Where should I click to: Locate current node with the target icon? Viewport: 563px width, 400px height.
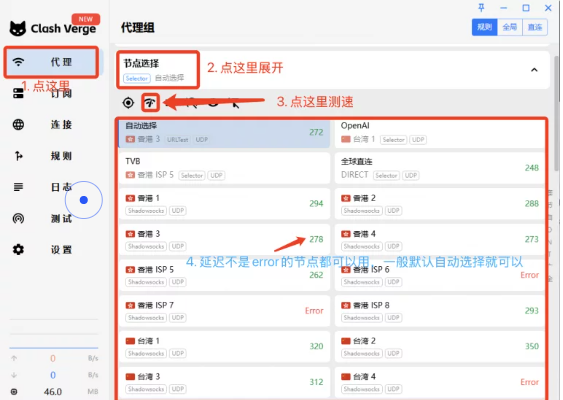[x=128, y=103]
